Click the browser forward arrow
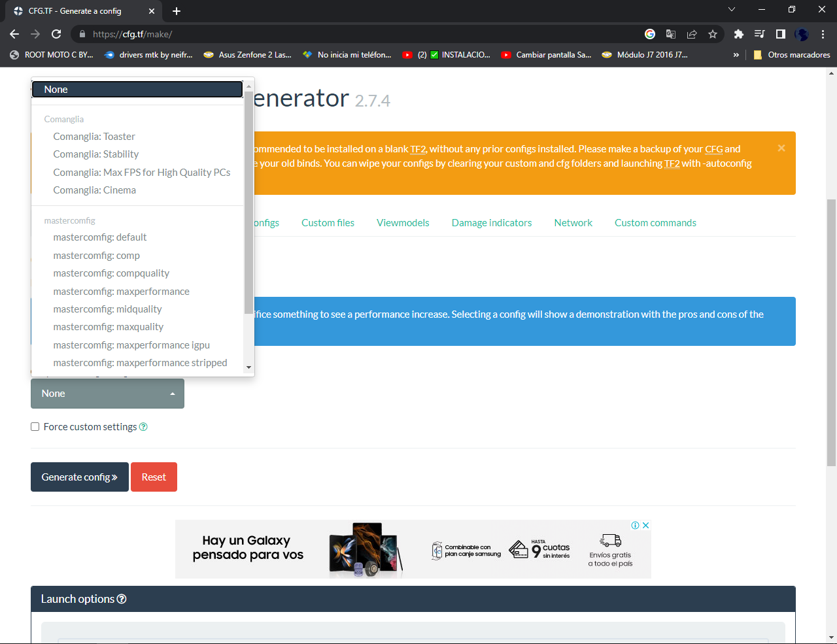Screen dimensions: 837x644 (x=35, y=34)
